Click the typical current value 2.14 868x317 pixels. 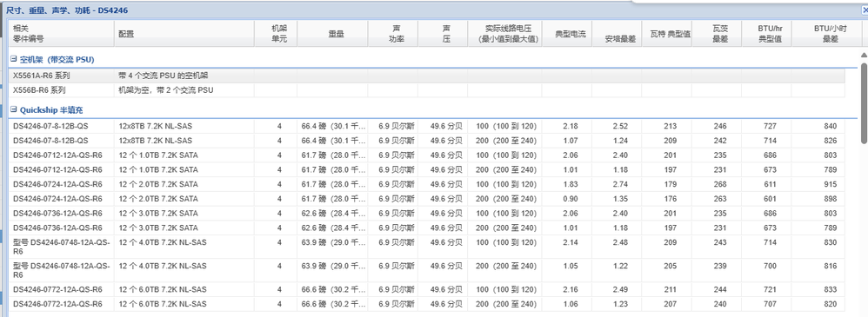(571, 242)
